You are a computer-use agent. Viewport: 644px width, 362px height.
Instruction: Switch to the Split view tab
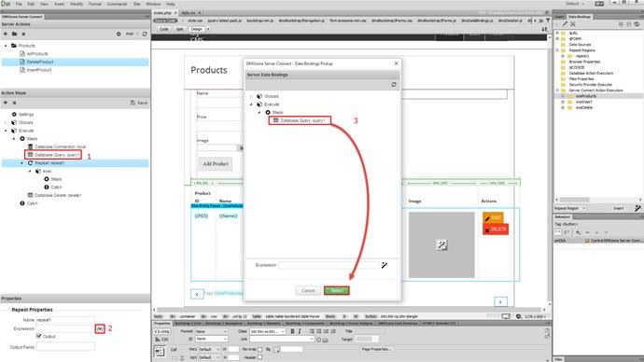click(x=179, y=29)
